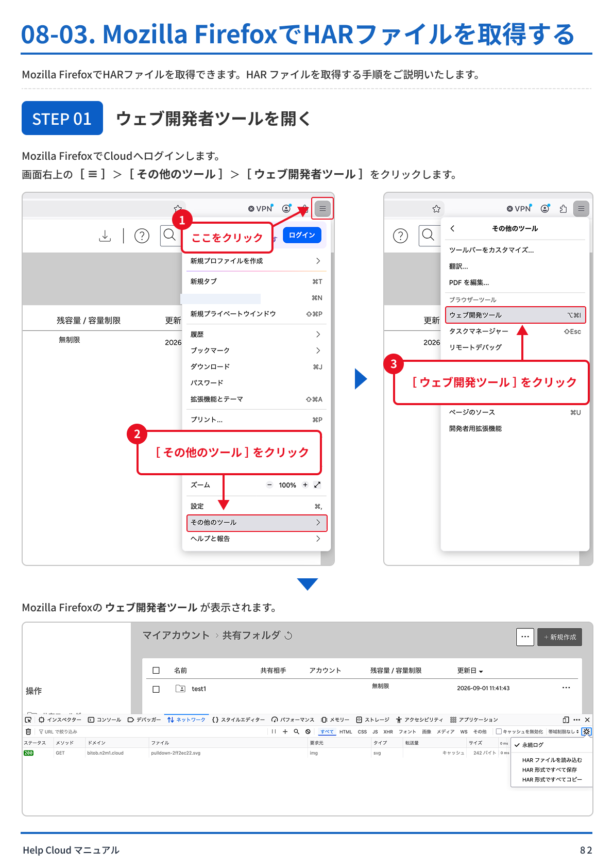Sort the list by 更新日 column

(x=470, y=671)
